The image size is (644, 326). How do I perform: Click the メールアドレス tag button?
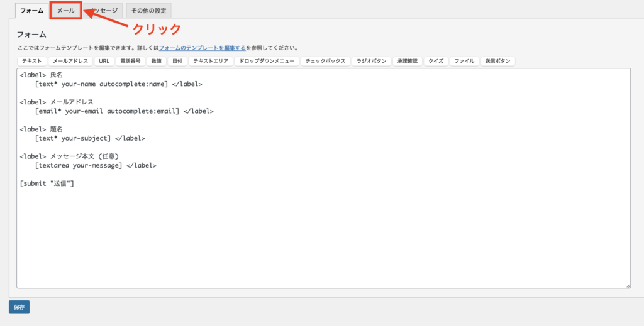pos(70,62)
